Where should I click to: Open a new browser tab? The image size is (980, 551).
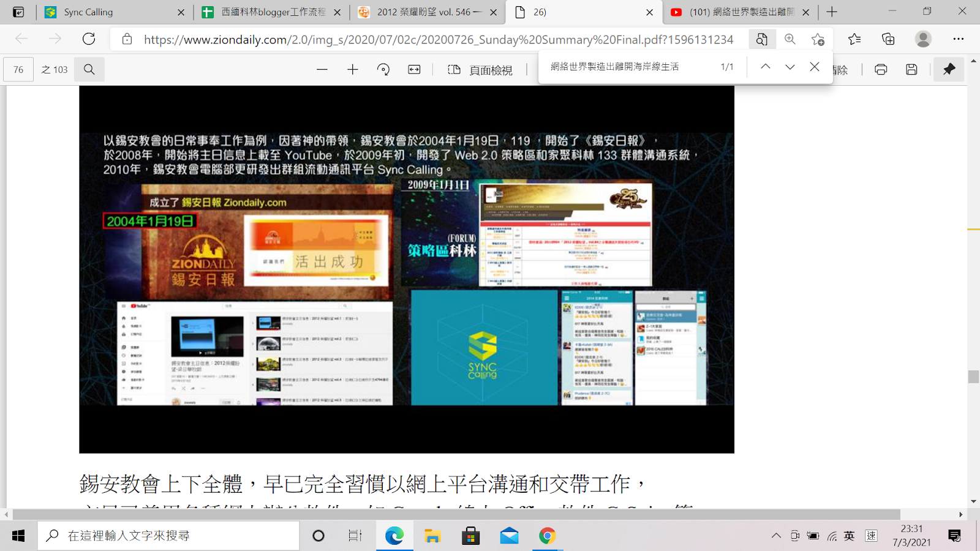pyautogui.click(x=832, y=12)
